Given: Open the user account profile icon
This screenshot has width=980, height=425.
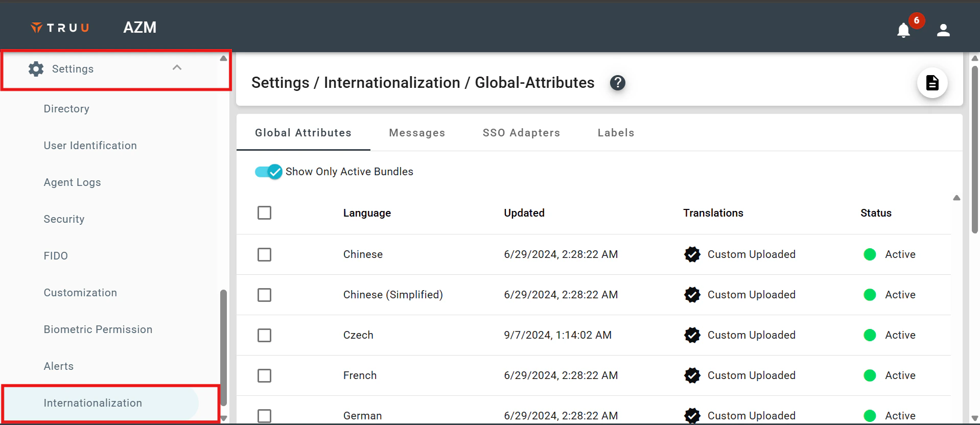Looking at the screenshot, I should [943, 31].
